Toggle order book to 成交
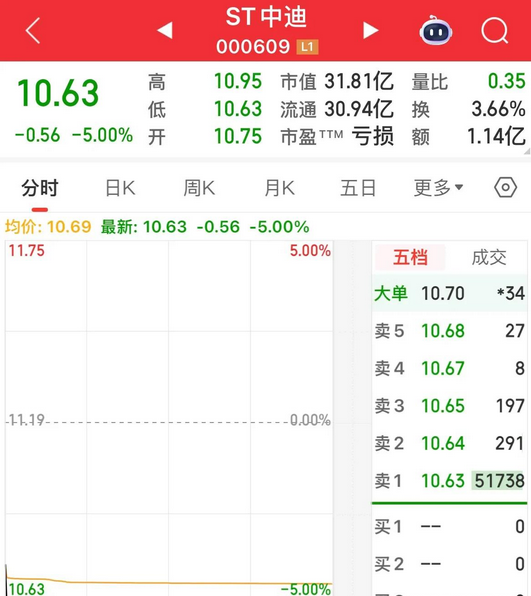Viewport: 531px width, 596px height. pos(489,257)
